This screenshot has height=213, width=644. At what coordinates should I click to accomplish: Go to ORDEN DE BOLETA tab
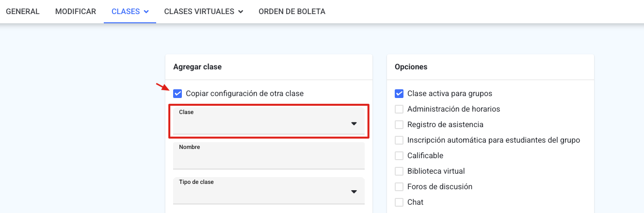coord(292,11)
